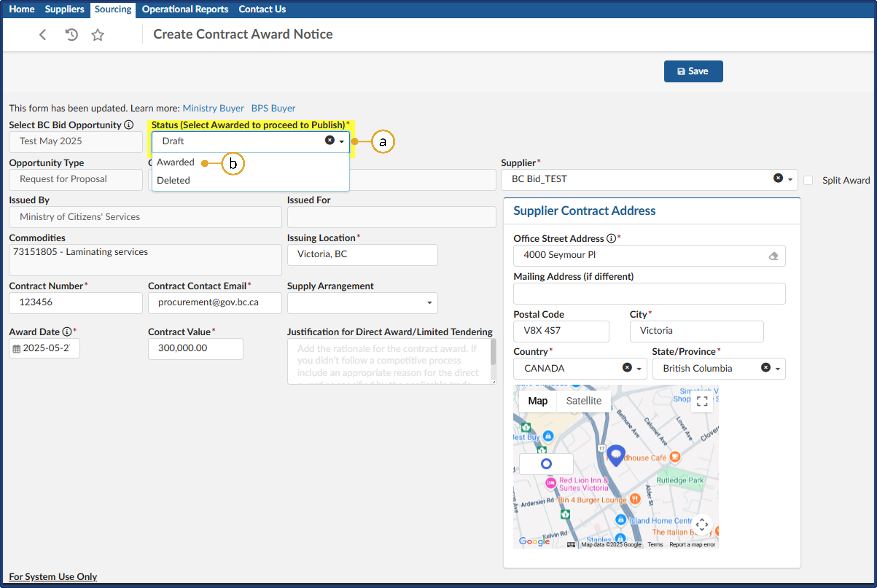
Task: Clear the BC Bid_TEST supplier with x icon
Action: pos(778,178)
